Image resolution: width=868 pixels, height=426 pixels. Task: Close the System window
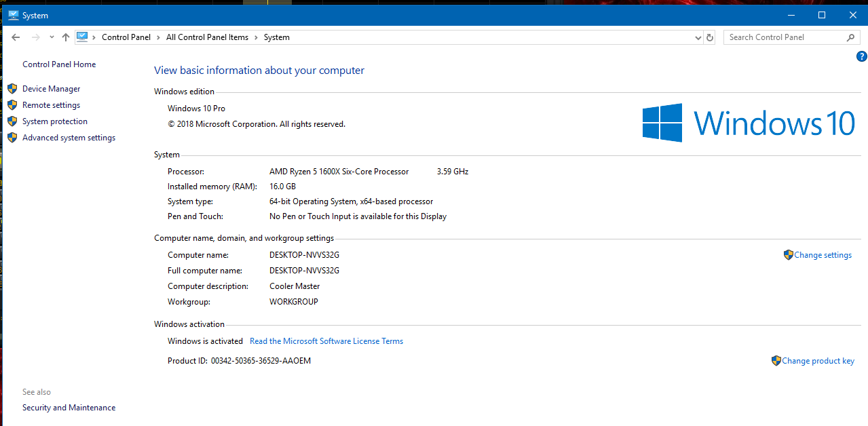tap(853, 14)
